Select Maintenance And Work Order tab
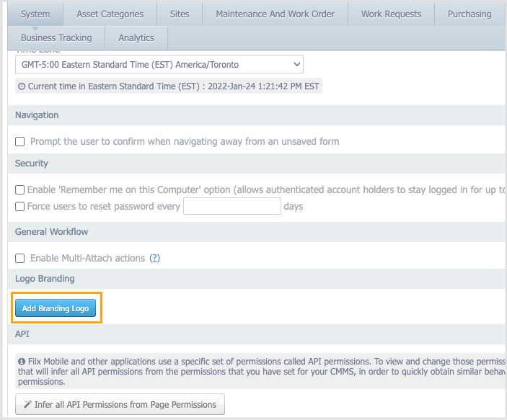 point(275,14)
